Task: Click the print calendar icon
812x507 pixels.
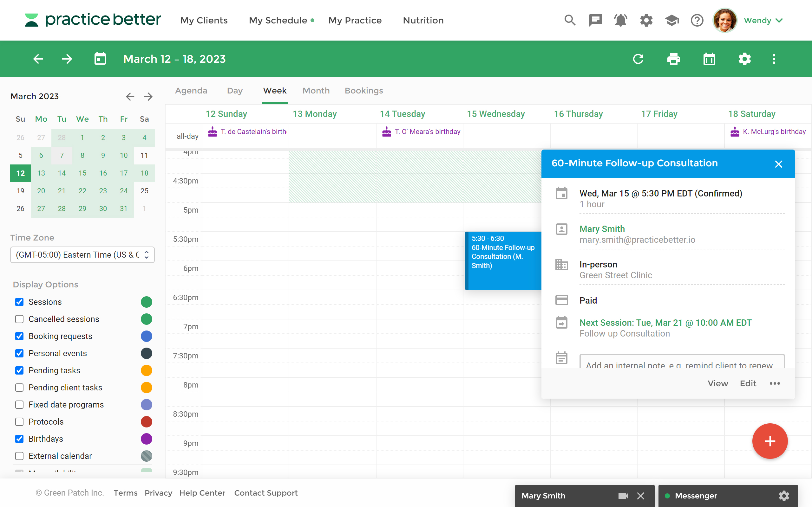Action: (673, 59)
